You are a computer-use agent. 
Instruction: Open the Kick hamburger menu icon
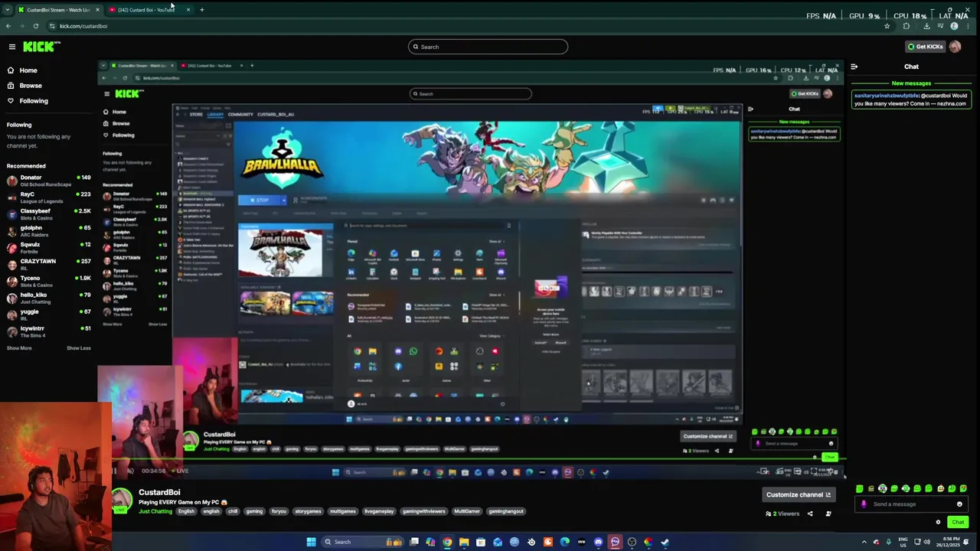12,47
